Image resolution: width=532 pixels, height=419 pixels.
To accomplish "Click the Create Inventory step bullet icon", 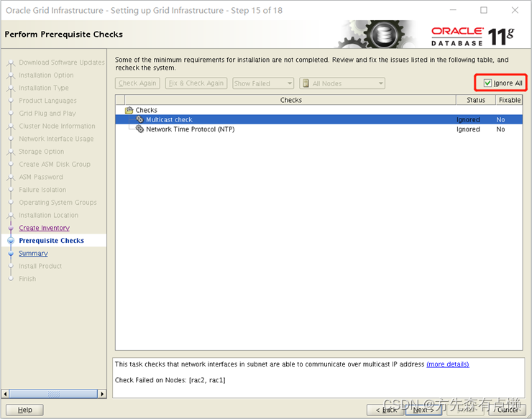I will 11,228.
